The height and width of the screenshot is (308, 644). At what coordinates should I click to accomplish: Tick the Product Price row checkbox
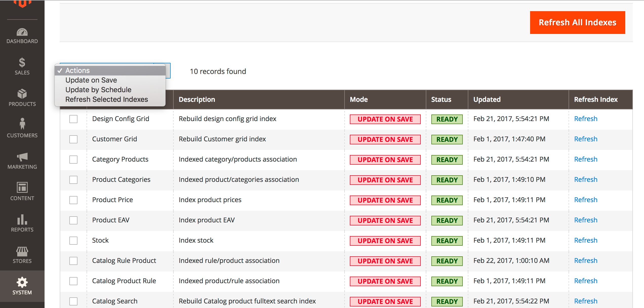tap(73, 200)
